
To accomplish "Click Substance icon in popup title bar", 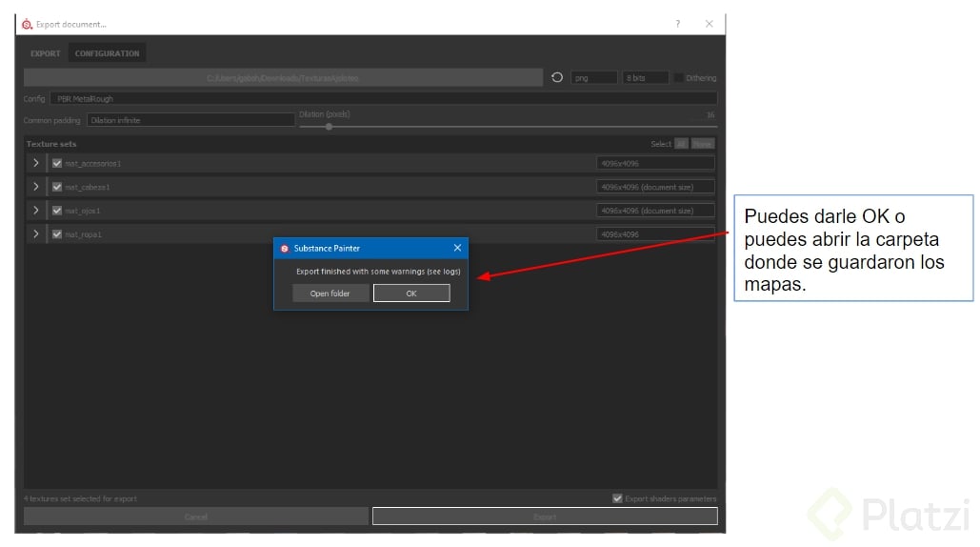I will pos(285,248).
